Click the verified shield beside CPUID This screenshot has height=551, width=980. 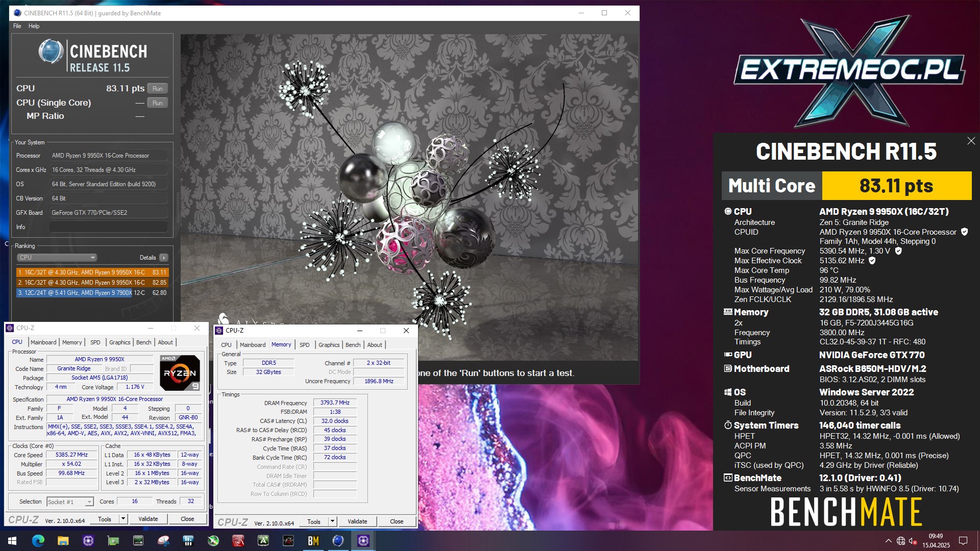coord(964,232)
